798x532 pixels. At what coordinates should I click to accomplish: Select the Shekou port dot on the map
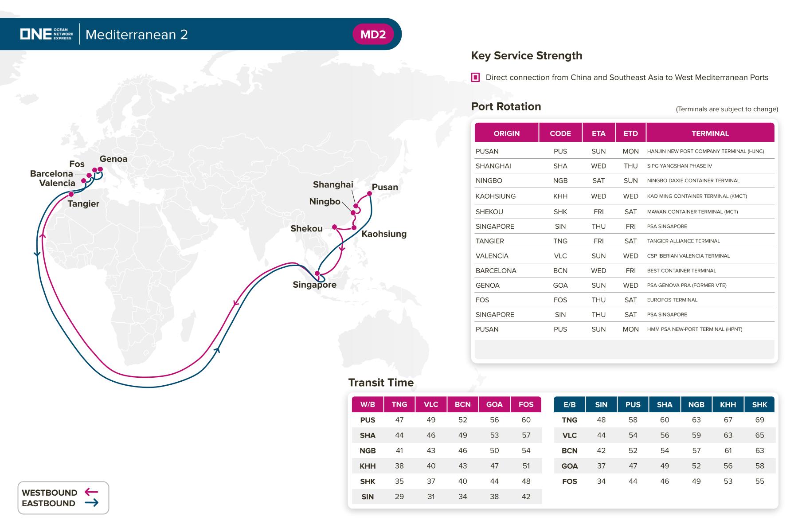[335, 227]
